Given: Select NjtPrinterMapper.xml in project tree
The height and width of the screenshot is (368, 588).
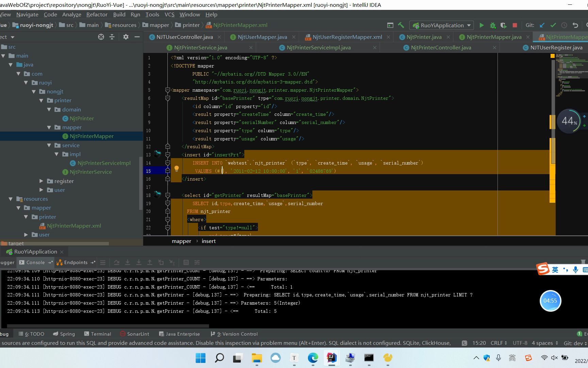Looking at the screenshot, I should point(74,226).
